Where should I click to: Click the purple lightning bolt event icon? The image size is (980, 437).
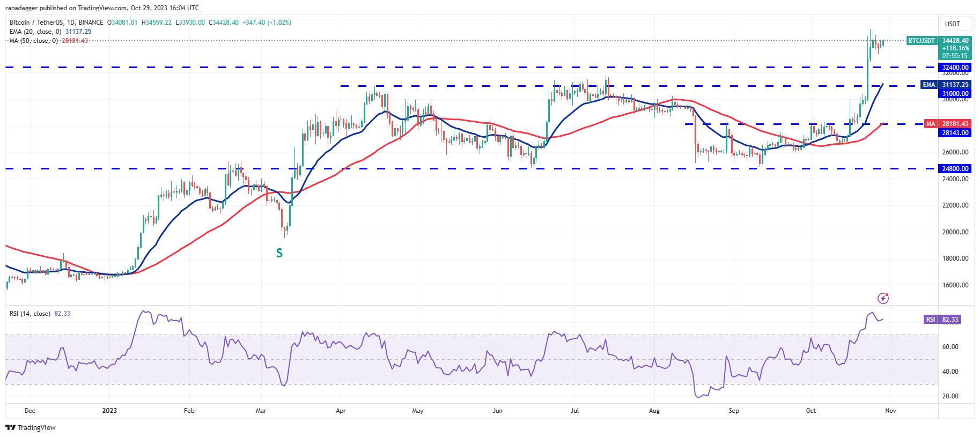tap(882, 298)
